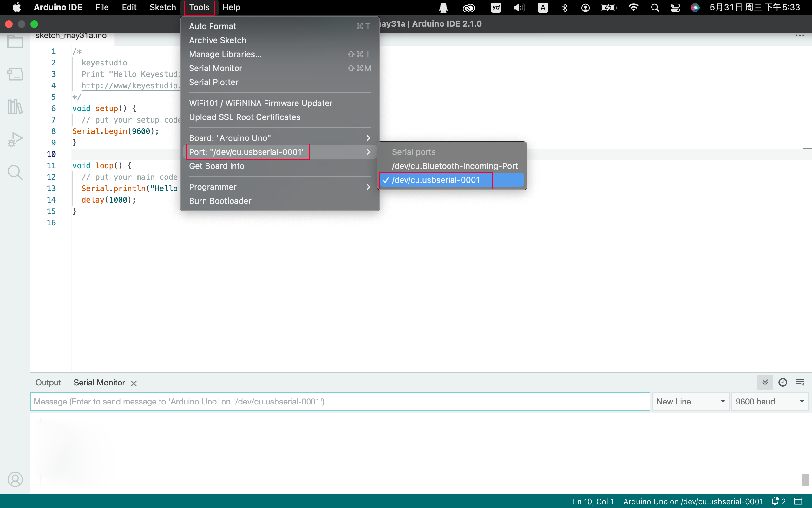Open the Edit menu
Image resolution: width=812 pixels, height=508 pixels.
[129, 7]
